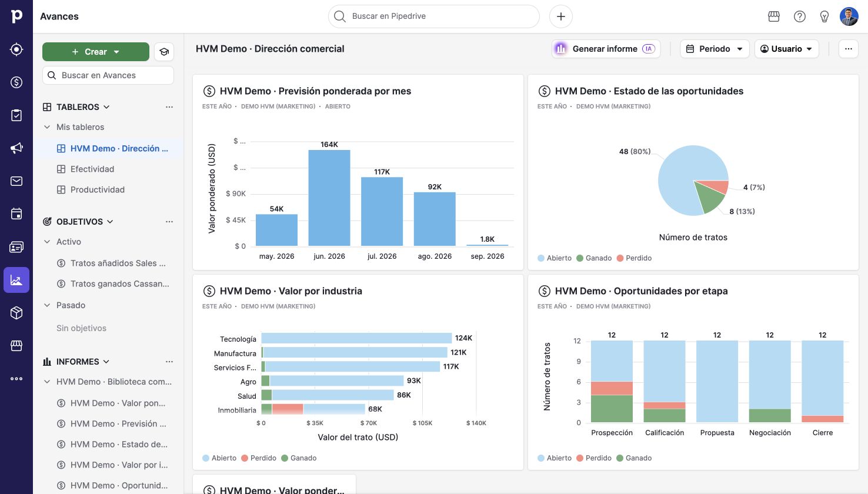Focus the Buscar en Pipedrive field

pos(434,16)
